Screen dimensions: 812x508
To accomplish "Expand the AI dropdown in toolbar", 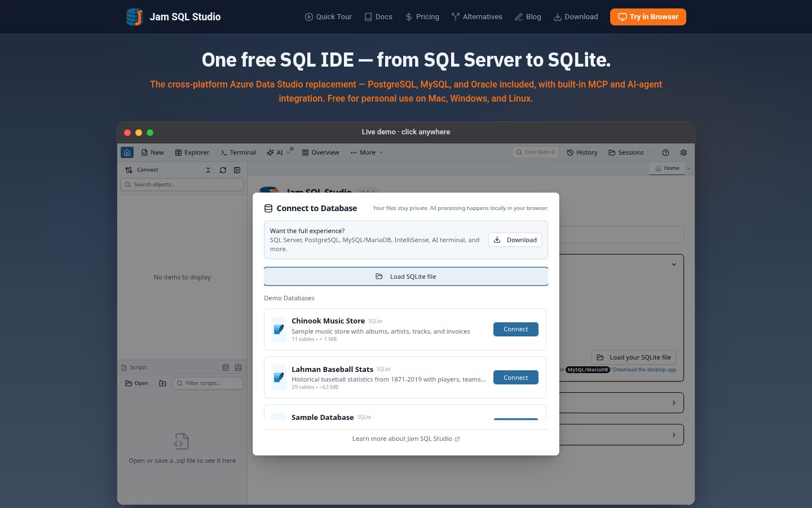I will (279, 152).
